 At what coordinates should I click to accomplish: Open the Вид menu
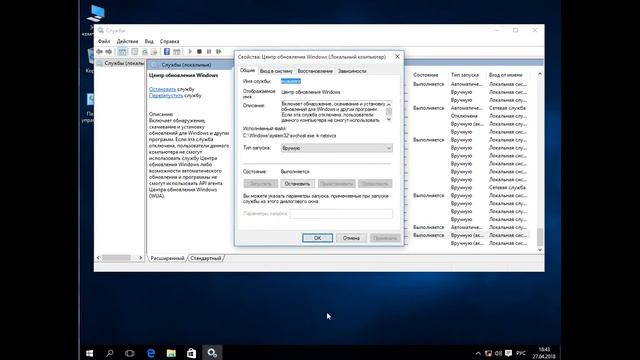coord(149,41)
